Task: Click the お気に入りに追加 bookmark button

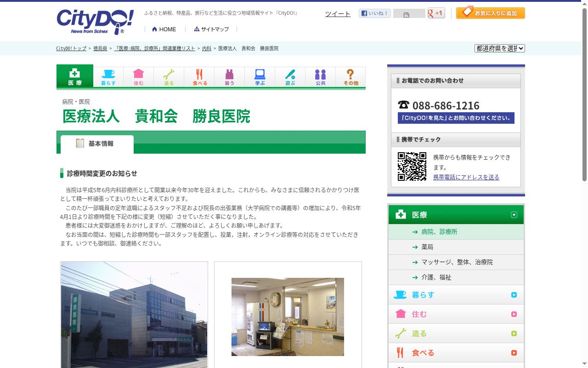Action: [x=491, y=12]
